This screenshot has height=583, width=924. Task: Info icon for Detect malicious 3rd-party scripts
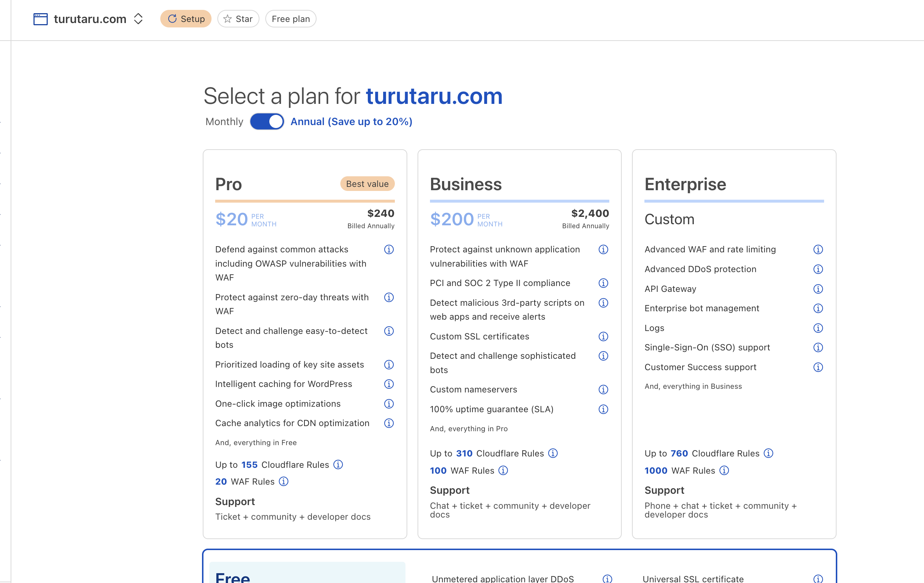pos(603,303)
